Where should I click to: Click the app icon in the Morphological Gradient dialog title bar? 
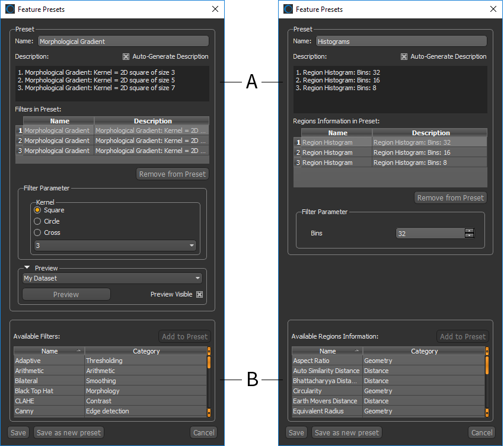click(10, 9)
